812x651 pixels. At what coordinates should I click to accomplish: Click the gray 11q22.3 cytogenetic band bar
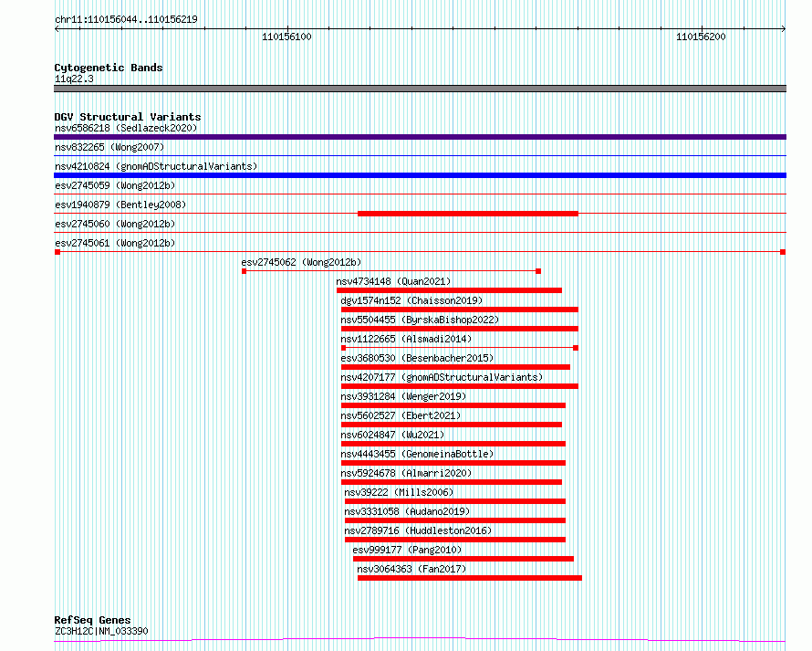pyautogui.click(x=420, y=89)
